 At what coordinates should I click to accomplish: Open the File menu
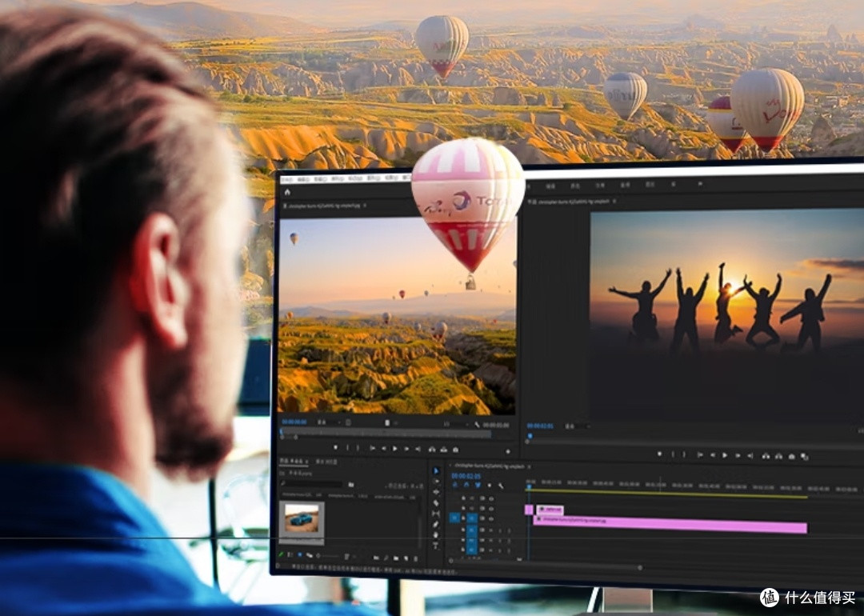pos(286,178)
